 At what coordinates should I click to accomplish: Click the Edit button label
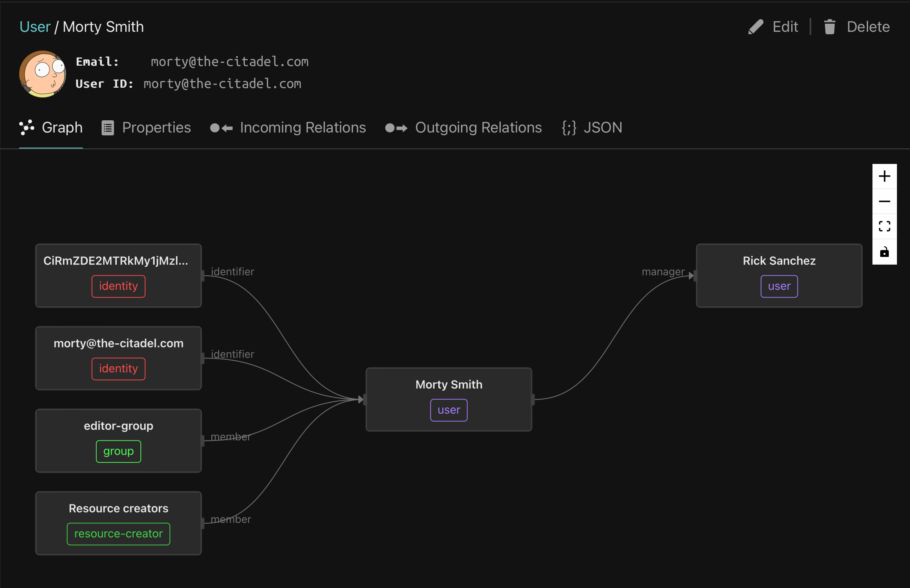tap(785, 27)
